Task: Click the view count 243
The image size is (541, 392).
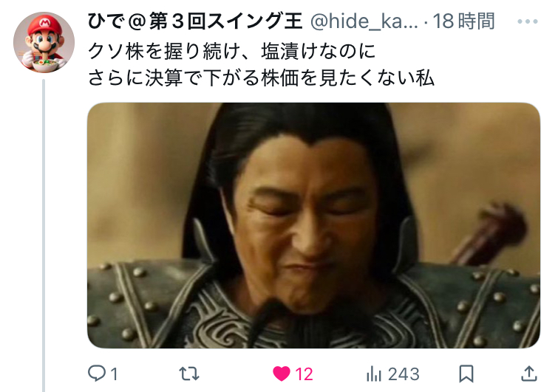Action: pos(404,374)
